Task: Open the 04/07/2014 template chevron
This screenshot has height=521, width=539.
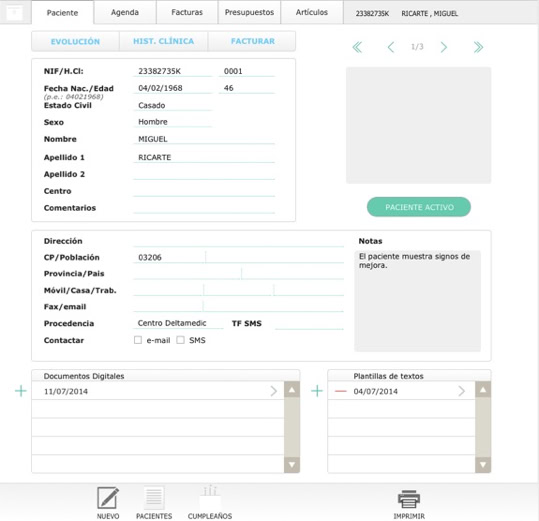Action: click(462, 391)
